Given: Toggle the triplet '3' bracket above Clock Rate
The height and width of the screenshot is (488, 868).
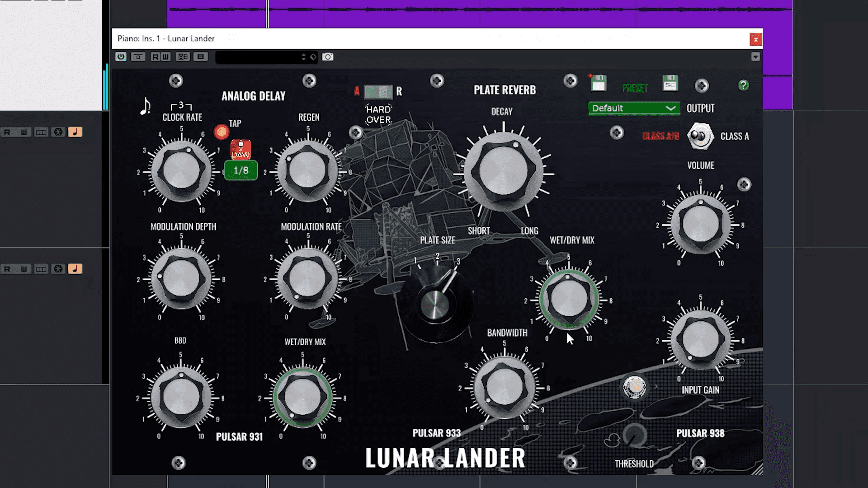Looking at the screenshot, I should click(181, 106).
